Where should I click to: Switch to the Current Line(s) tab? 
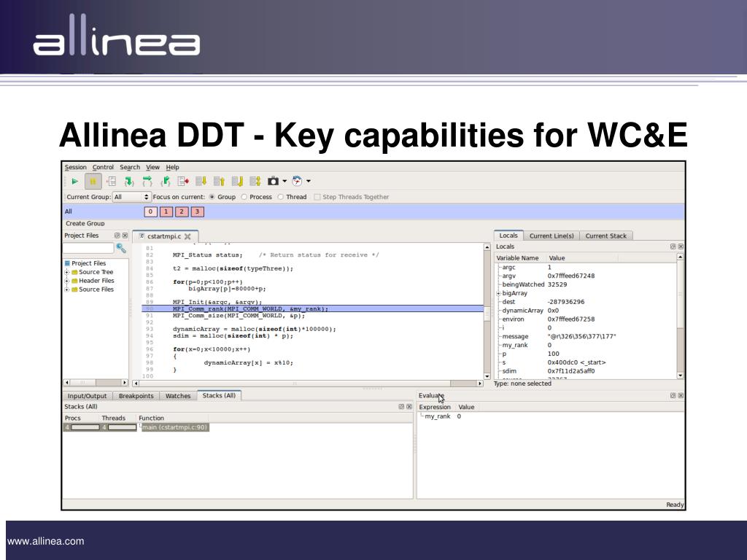pos(551,236)
